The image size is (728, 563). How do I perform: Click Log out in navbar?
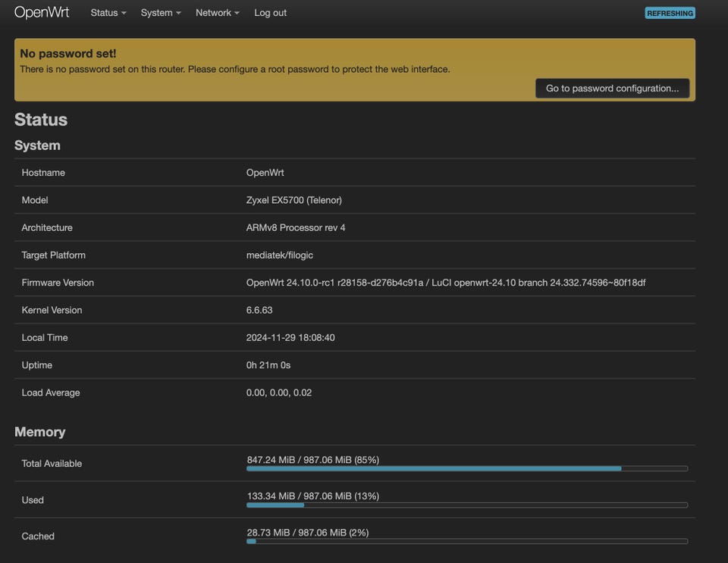(x=270, y=13)
